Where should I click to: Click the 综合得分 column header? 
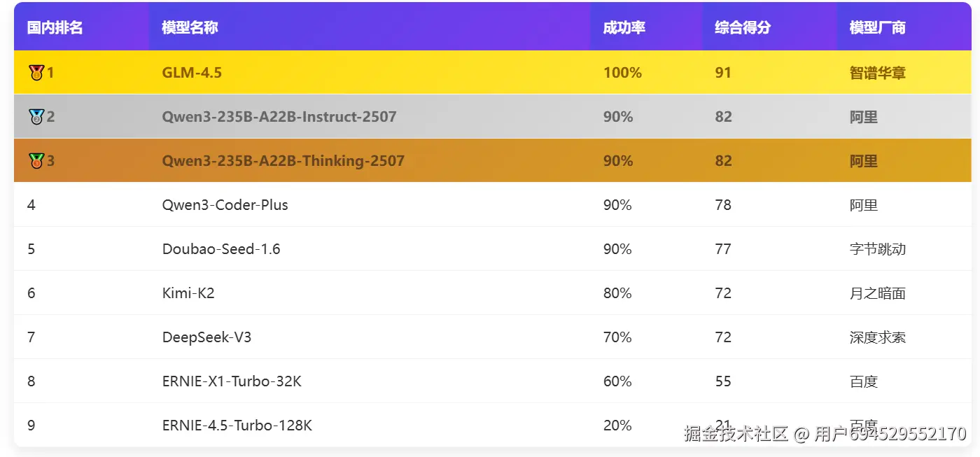pyautogui.click(x=742, y=27)
